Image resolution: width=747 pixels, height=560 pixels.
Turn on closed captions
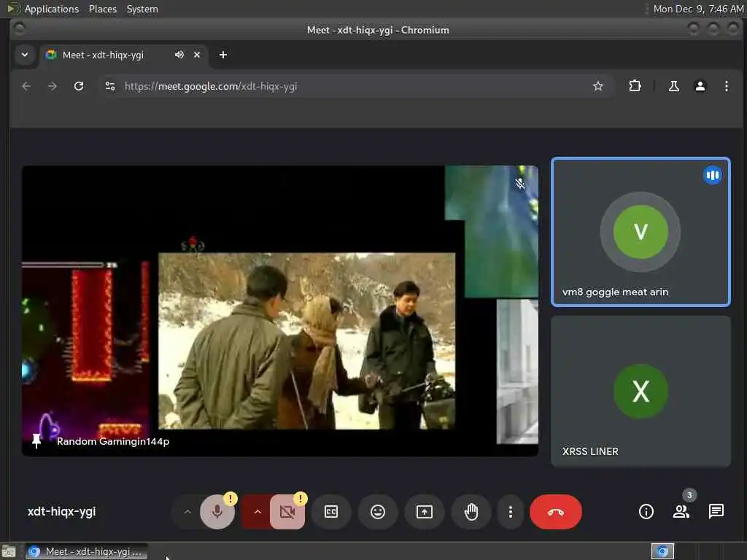pyautogui.click(x=331, y=512)
